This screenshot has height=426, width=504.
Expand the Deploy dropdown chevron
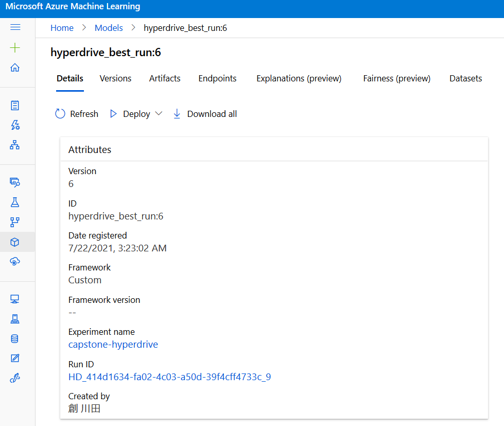159,113
